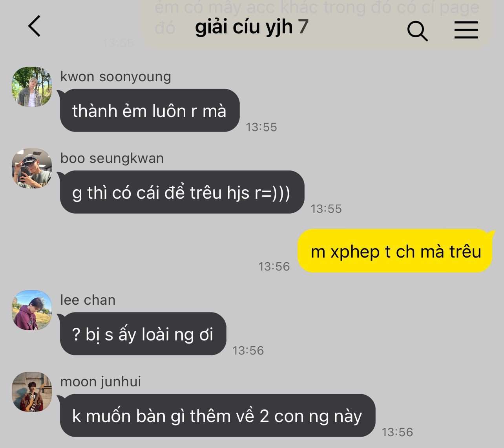
Task: Tap message "k muốn bàn gì thêm"
Action: [x=218, y=415]
